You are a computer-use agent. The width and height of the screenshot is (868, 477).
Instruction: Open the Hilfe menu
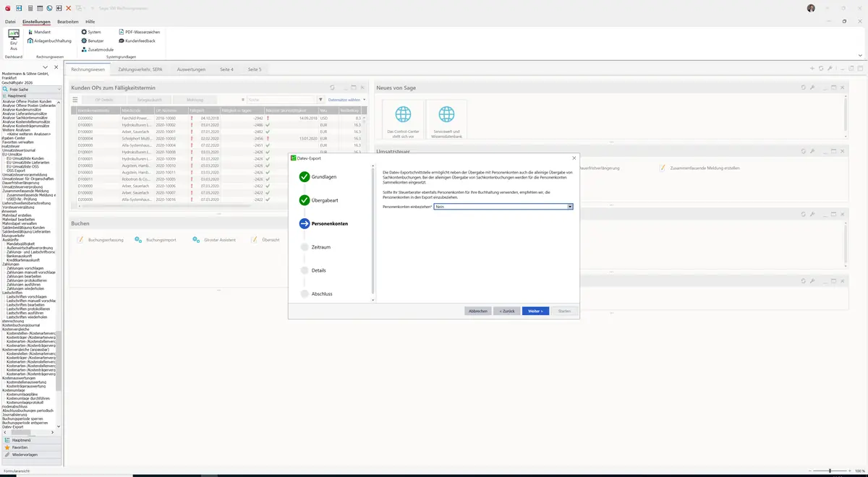90,22
